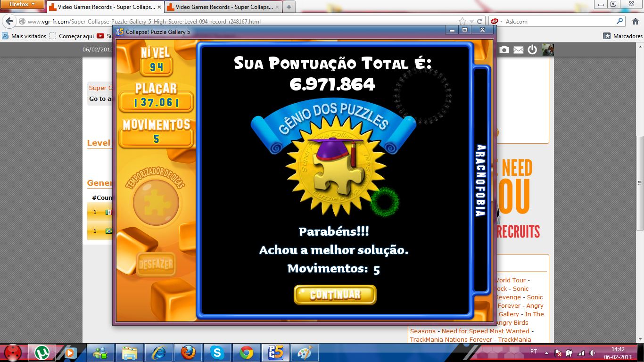
Task: Click the camera icon on the webpage
Action: coord(504,49)
